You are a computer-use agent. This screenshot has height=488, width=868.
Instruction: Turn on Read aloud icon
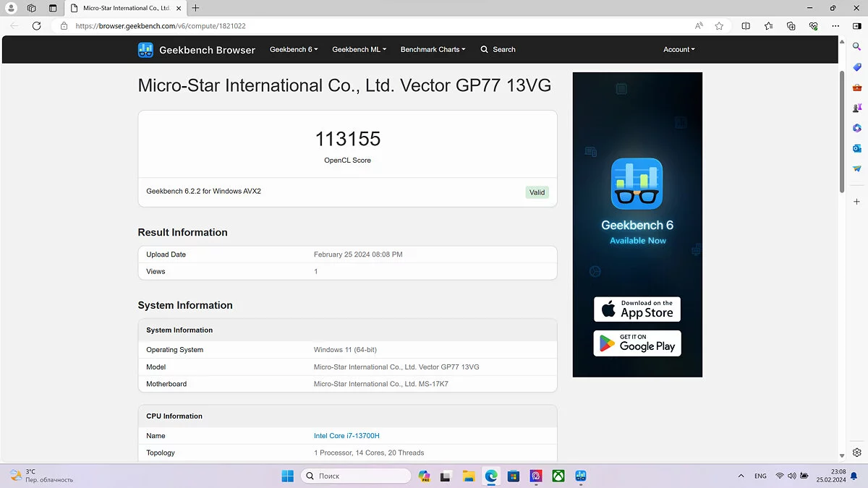pos(699,25)
